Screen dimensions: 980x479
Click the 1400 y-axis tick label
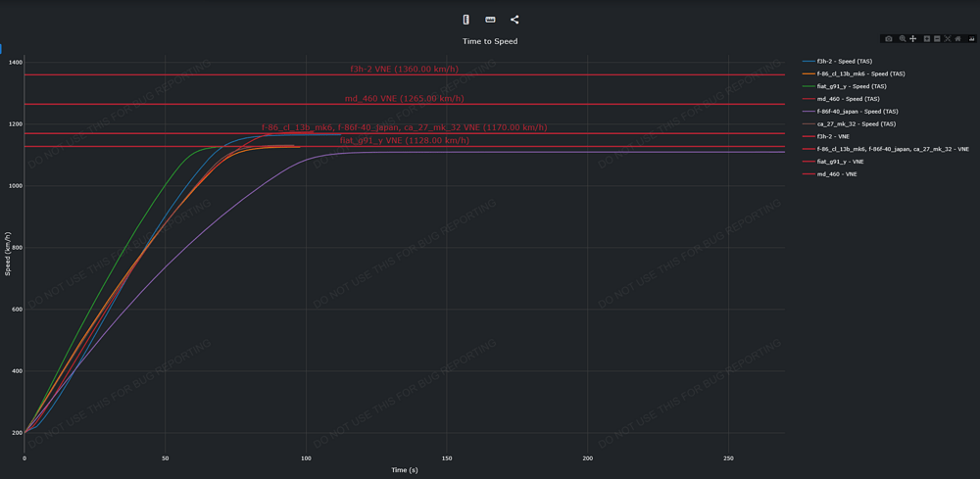[15, 63]
